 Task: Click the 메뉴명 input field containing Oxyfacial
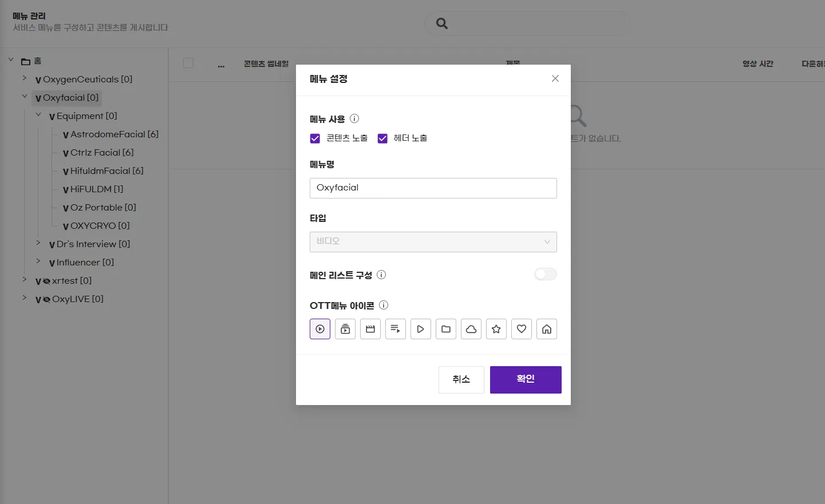coord(433,188)
